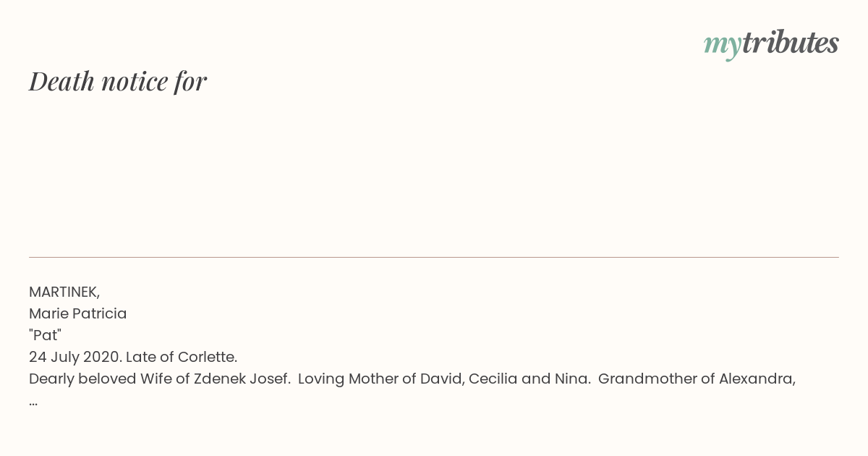This screenshot has width=868, height=456.
Task: Select the MARTINEK surname line
Action: coord(64,292)
